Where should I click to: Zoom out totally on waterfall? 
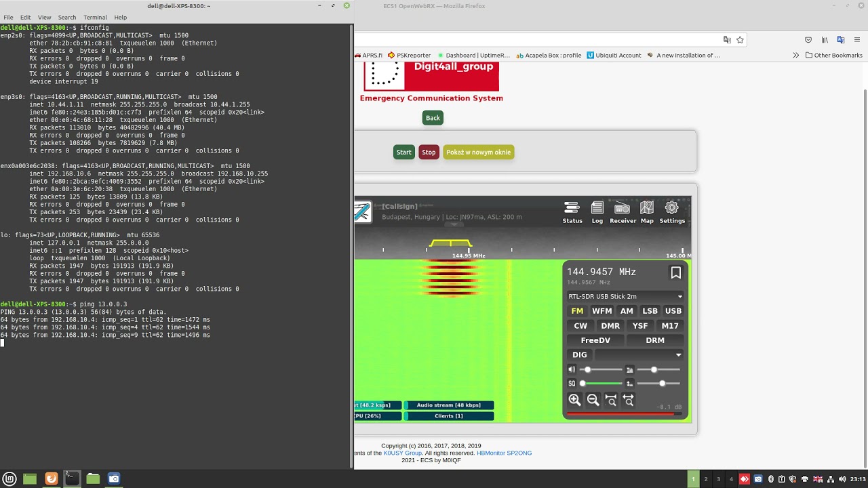point(629,400)
